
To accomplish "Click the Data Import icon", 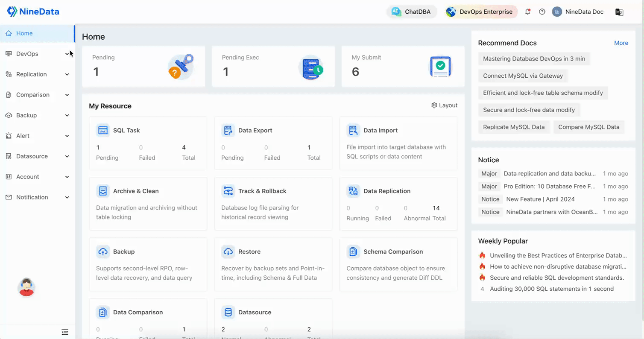I will tap(353, 130).
